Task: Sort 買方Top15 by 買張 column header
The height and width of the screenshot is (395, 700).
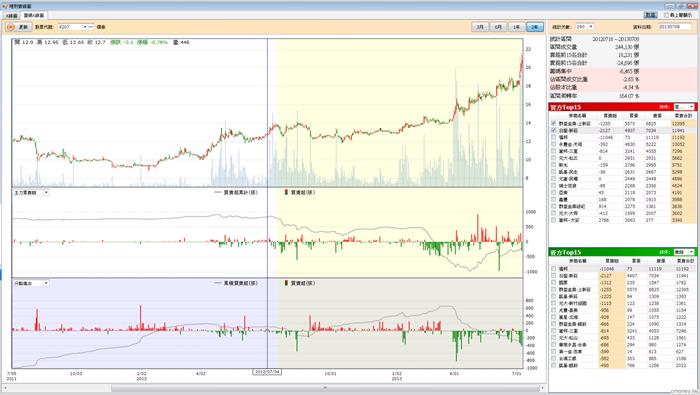Action: pos(634,116)
